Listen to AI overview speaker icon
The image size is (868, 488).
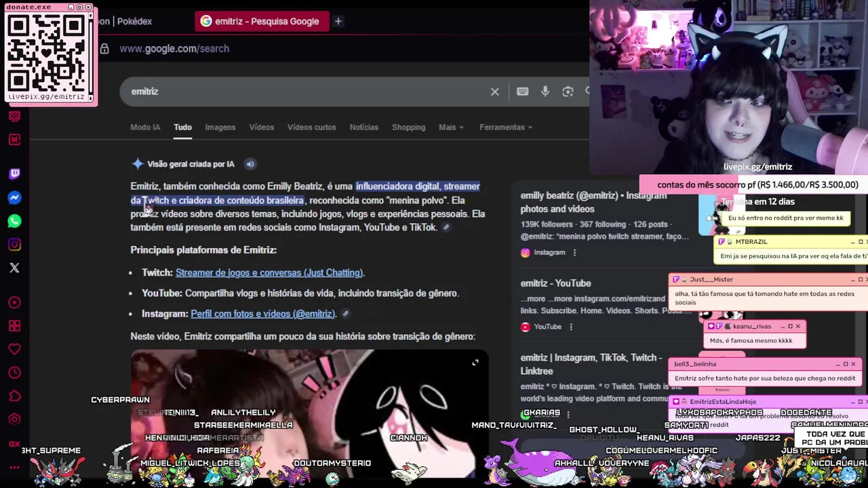(250, 164)
